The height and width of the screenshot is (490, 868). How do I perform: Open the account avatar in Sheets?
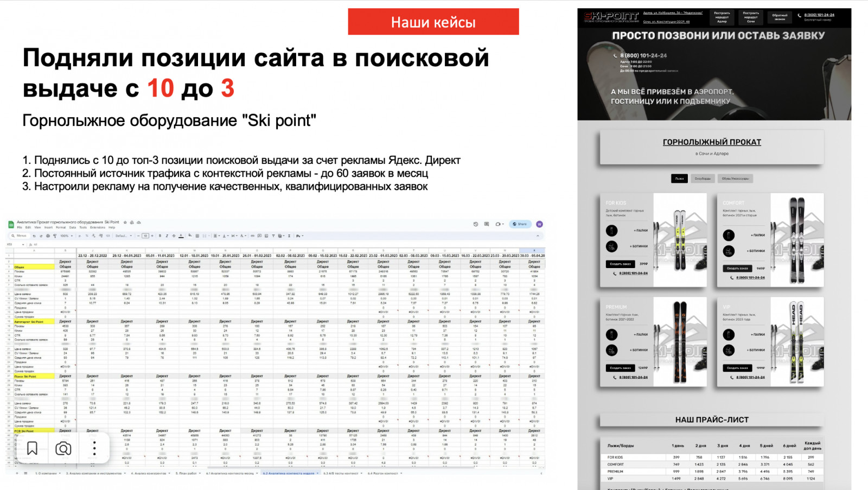pos(539,224)
